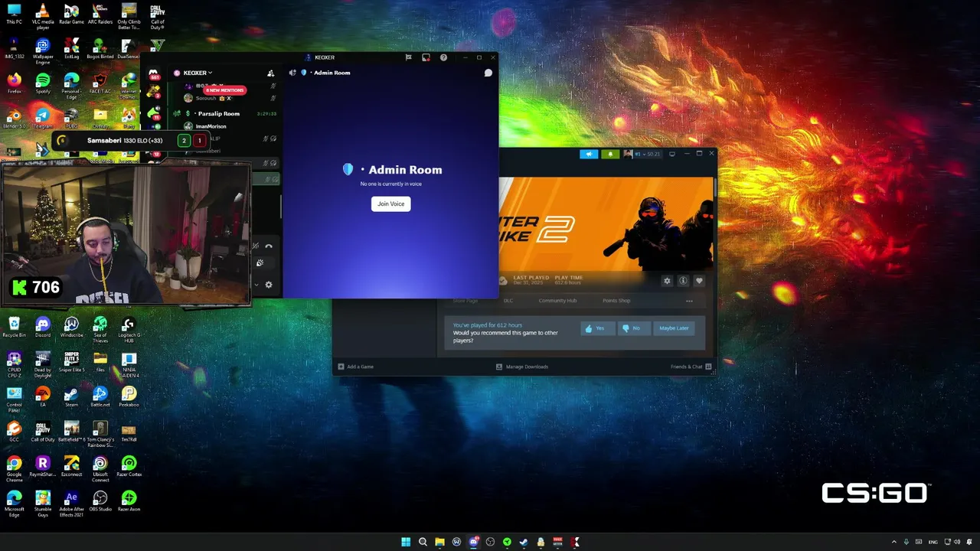Open Points Shop tab in Steam
The width and height of the screenshot is (980, 551).
point(616,301)
